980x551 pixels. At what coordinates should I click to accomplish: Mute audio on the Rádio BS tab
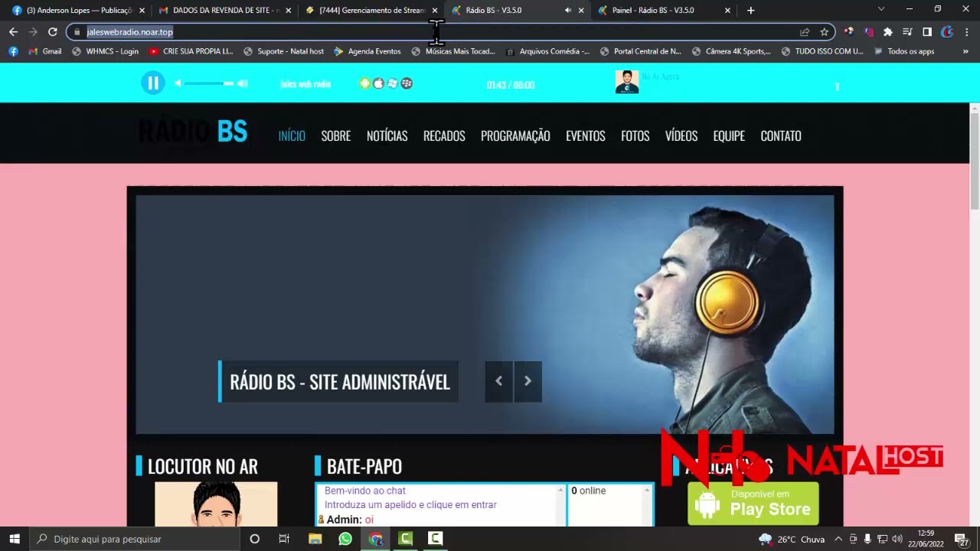coord(567,11)
